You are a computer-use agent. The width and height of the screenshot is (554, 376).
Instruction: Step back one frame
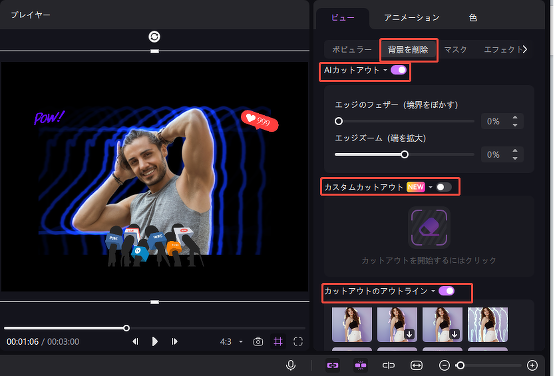135,341
